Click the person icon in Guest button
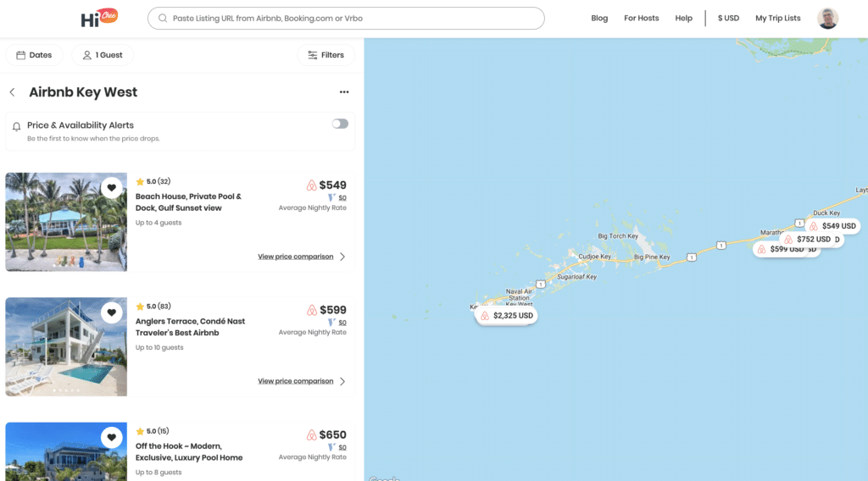The height and width of the screenshot is (481, 868). pyautogui.click(x=87, y=55)
